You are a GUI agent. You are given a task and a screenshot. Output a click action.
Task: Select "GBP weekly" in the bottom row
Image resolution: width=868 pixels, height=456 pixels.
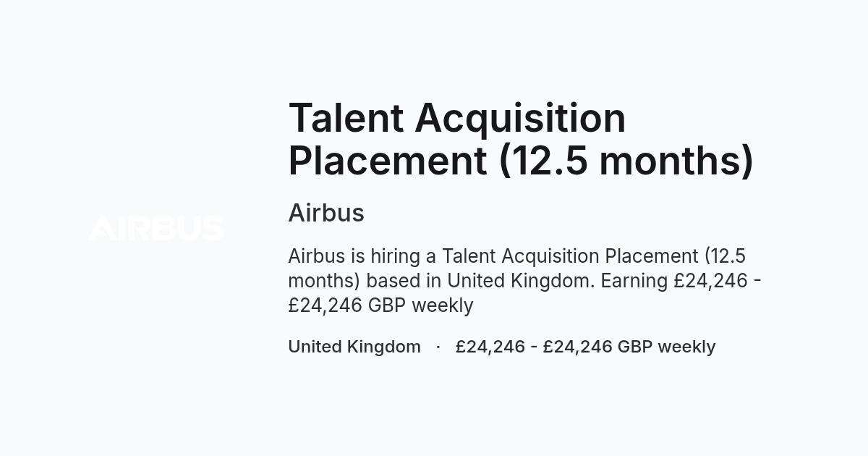click(x=666, y=347)
